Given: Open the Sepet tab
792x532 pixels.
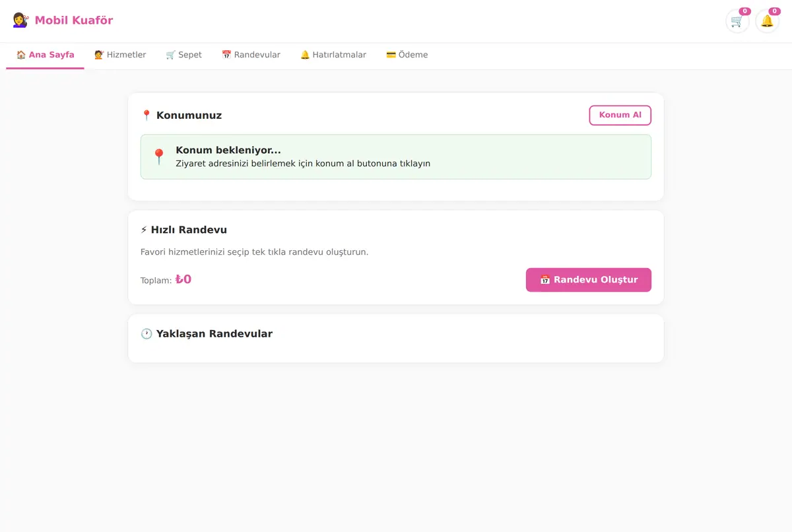Looking at the screenshot, I should (x=183, y=55).
